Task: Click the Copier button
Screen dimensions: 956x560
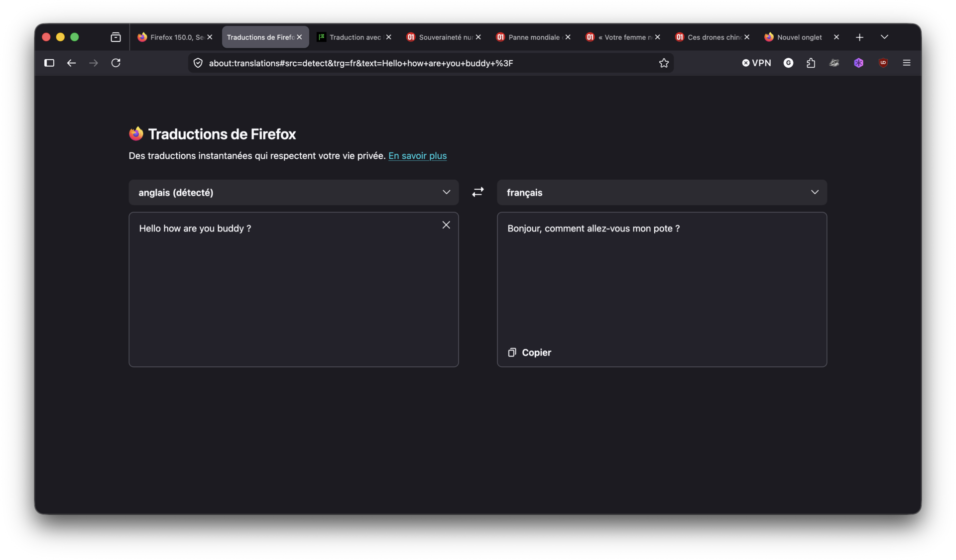Action: [x=529, y=352]
